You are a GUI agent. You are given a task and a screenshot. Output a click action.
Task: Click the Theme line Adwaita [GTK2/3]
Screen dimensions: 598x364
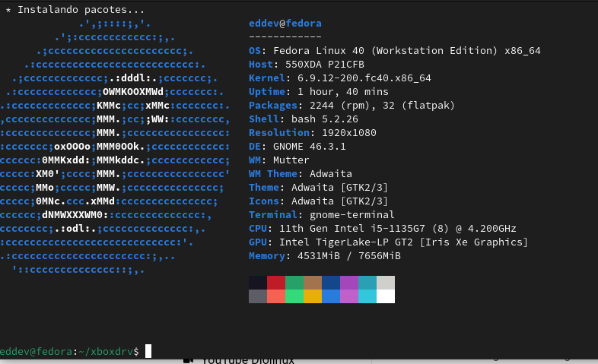pyautogui.click(x=318, y=188)
